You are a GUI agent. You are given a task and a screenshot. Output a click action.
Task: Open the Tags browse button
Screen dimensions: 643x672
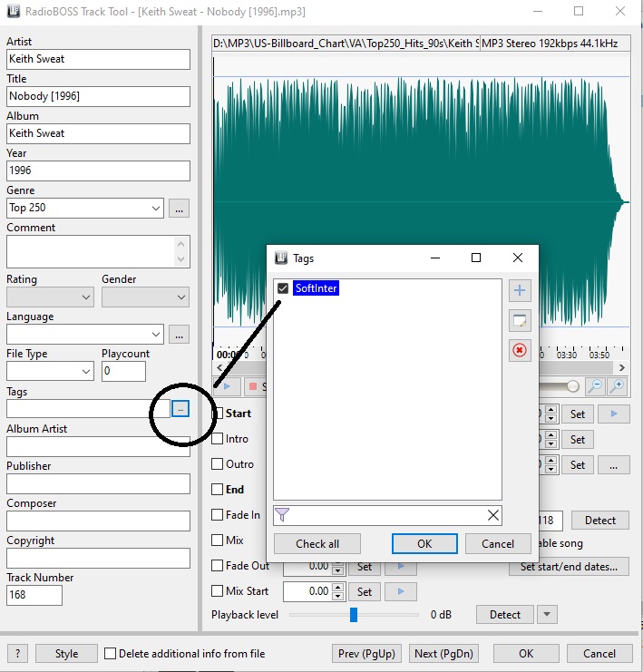(180, 409)
